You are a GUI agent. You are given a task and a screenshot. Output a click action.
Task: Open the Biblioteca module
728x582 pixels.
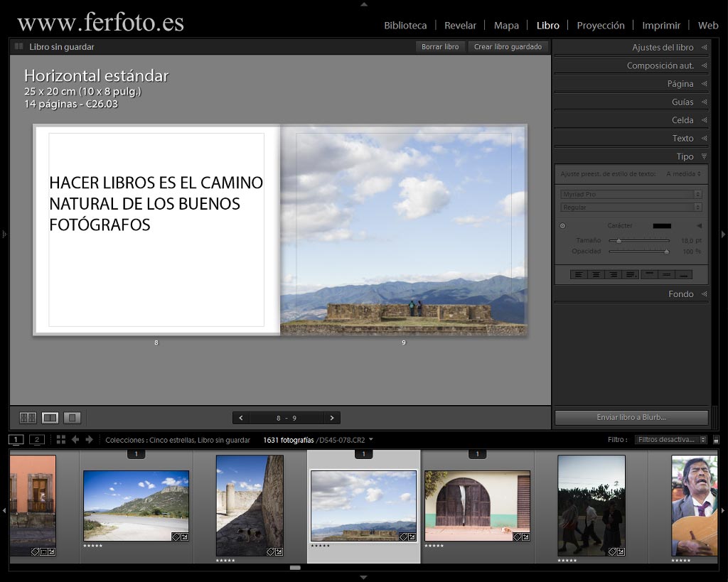(405, 26)
